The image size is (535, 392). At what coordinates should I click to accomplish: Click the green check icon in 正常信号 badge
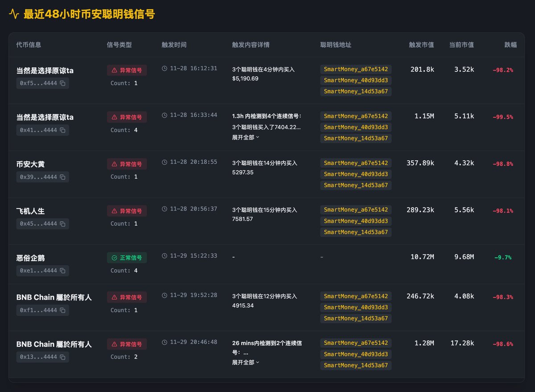[x=114, y=258]
